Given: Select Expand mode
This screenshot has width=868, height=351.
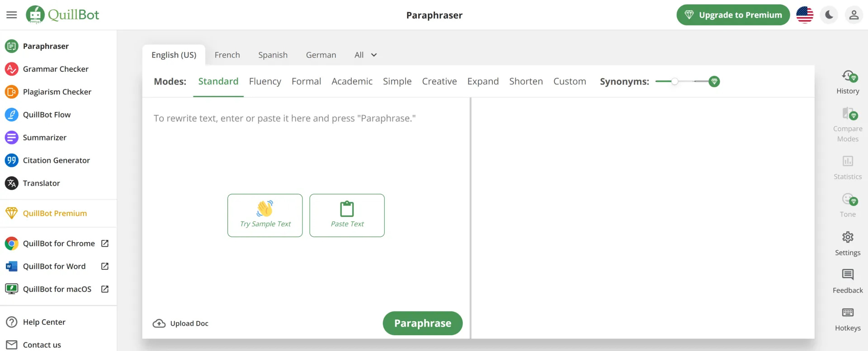Looking at the screenshot, I should tap(483, 81).
